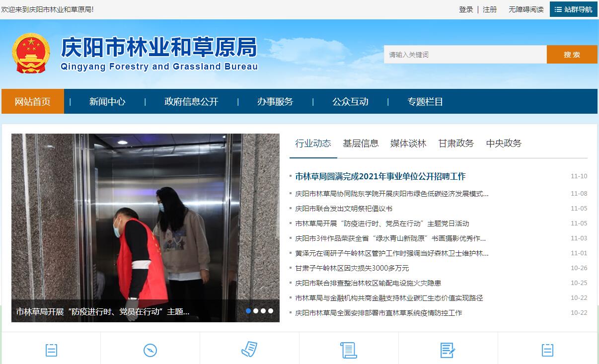Click the document with pencil icon
Viewport: 599px width, 364px height.
point(448,350)
